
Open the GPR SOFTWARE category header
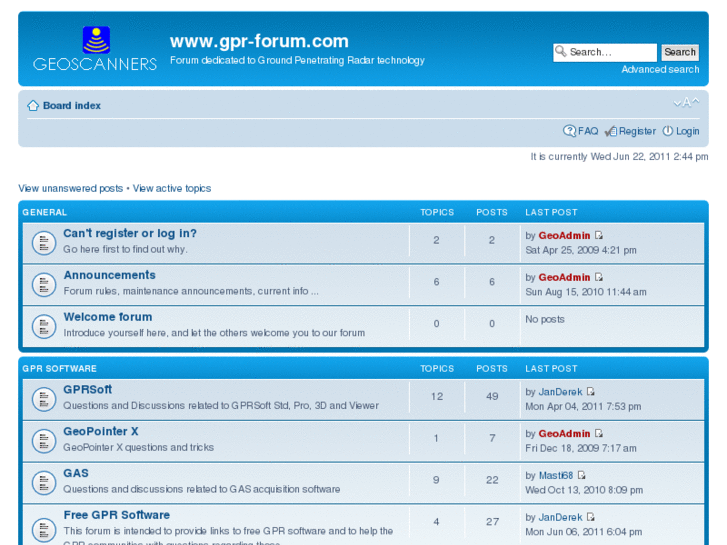coord(59,369)
